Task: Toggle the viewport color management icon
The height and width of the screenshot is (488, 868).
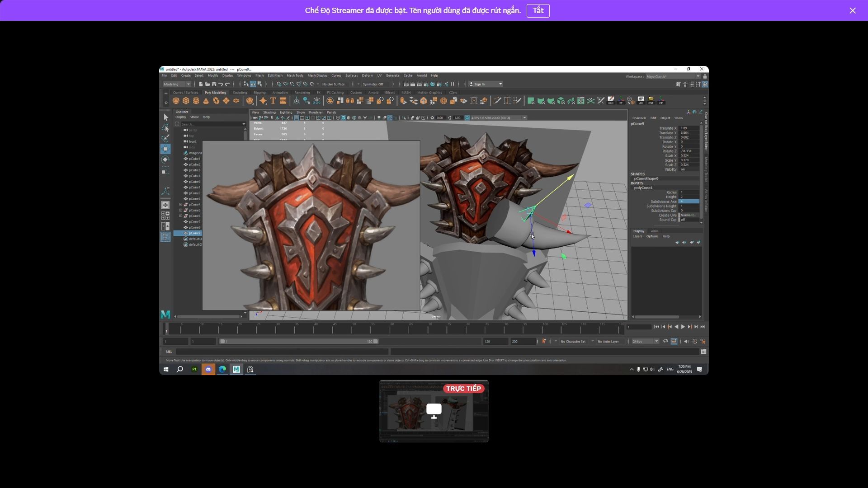Action: [467, 118]
